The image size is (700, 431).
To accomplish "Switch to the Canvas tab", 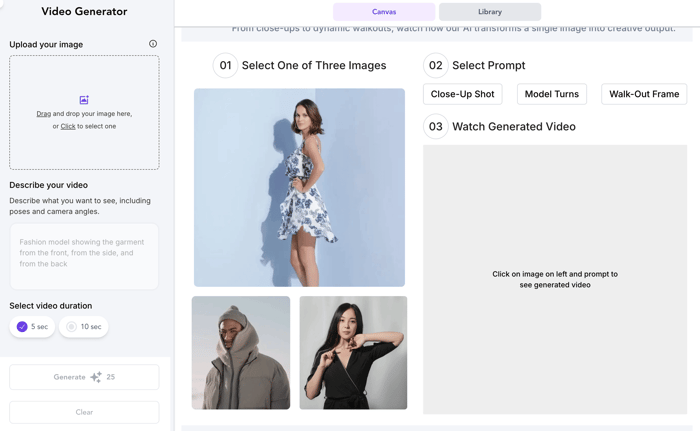I will click(x=384, y=12).
